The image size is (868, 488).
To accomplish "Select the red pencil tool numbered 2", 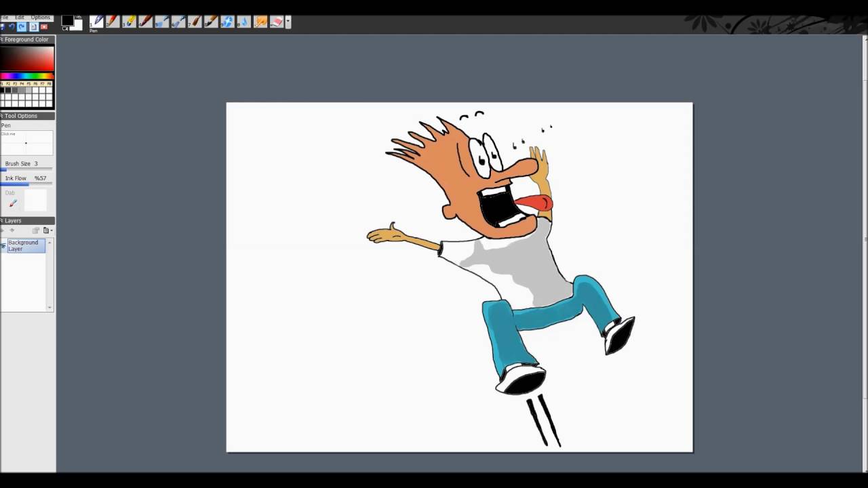I will [x=113, y=22].
